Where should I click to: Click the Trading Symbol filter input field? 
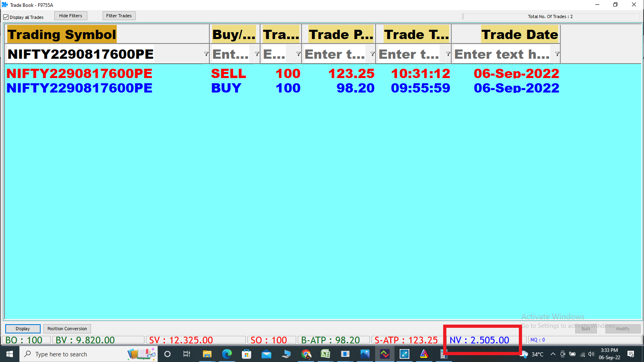[x=105, y=54]
